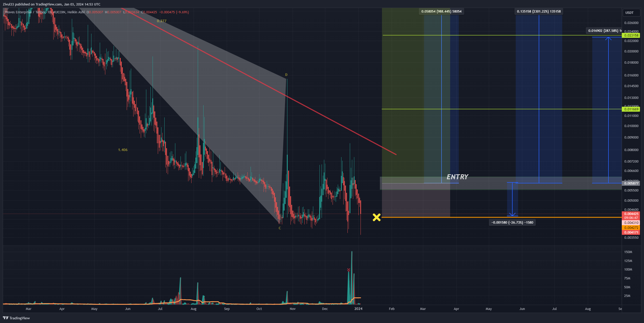Select the 0.023158 green price tag
Screen dimensions: 644x323
(631, 35)
